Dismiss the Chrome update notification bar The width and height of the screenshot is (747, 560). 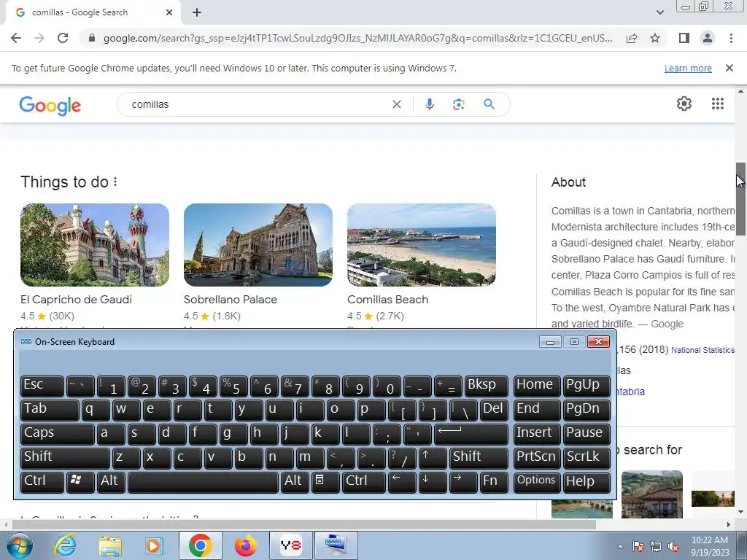point(729,68)
